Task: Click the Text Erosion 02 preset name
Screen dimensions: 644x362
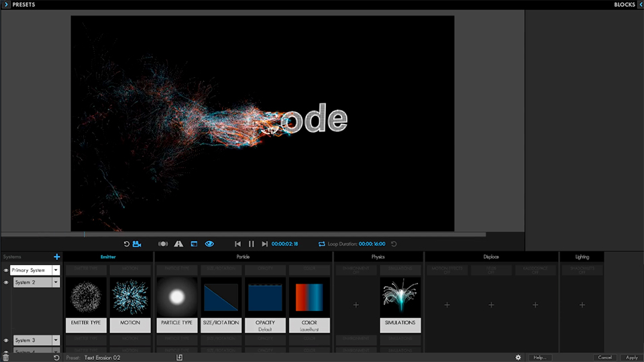Action: click(x=102, y=357)
